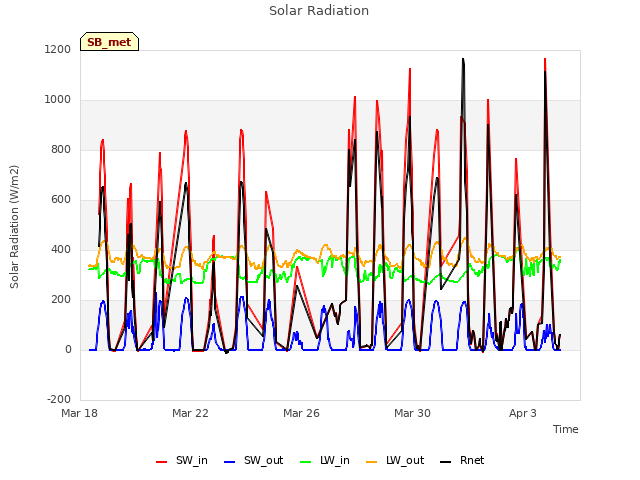Viewport: 640px width, 480px height.
Task: Click the Mar 22 x-axis label
Action: [190, 413]
